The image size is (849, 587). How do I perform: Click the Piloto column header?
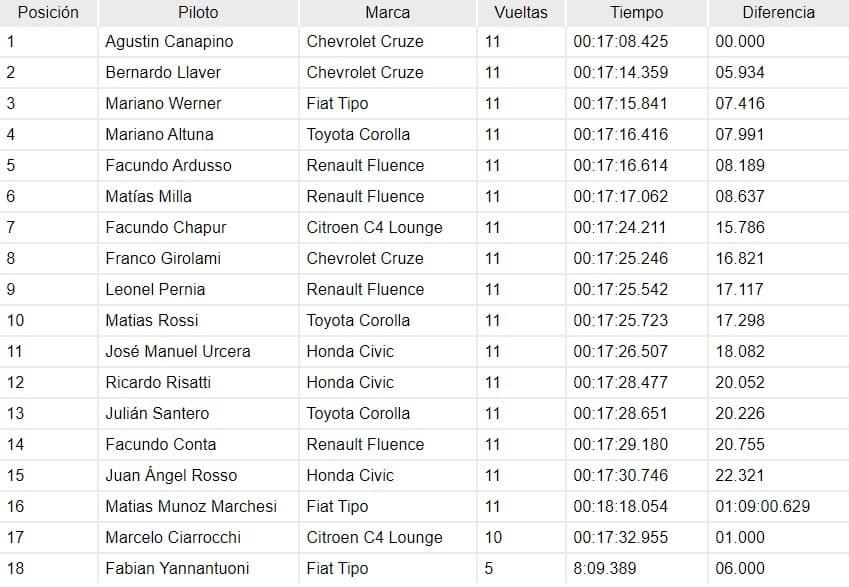(198, 12)
